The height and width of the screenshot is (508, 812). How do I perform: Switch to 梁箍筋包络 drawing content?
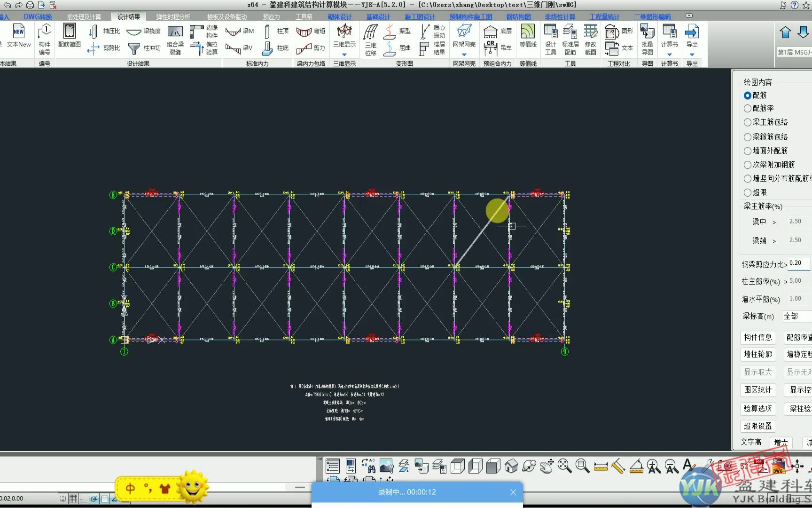pos(747,137)
